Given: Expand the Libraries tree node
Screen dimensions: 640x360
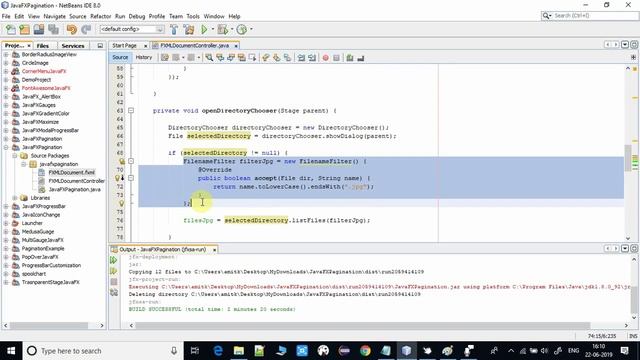Looking at the screenshot, I should (15, 198).
